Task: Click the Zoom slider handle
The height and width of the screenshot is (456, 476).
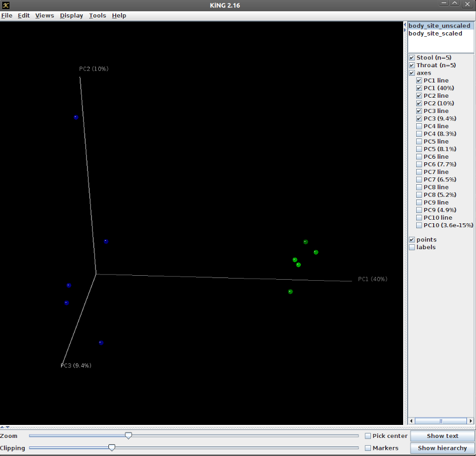Action: pos(128,436)
